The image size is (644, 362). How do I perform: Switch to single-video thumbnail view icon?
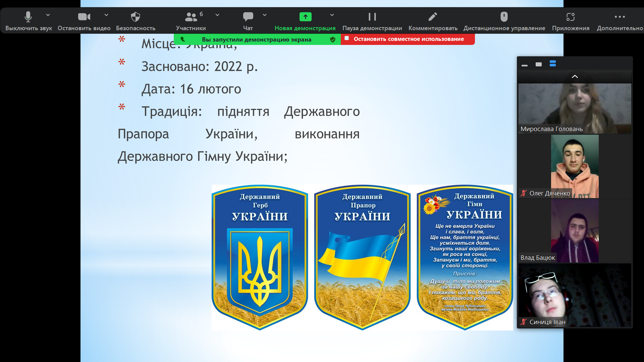(539, 64)
